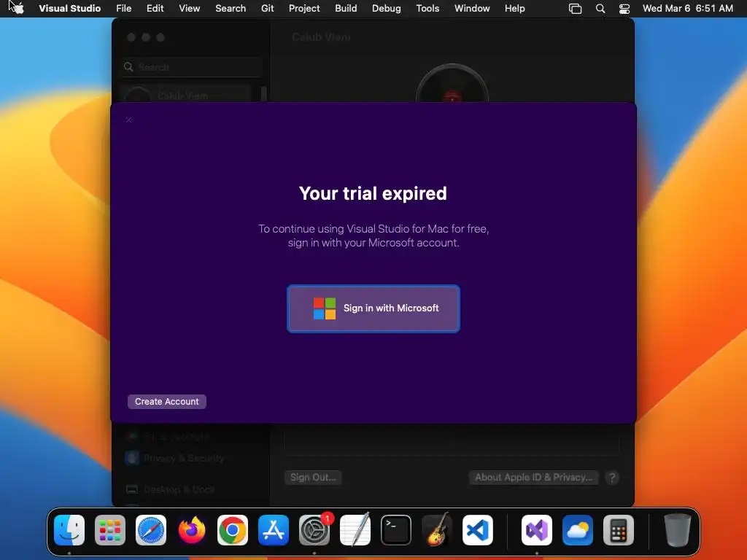Launch GarageBand from the Dock

click(437, 530)
